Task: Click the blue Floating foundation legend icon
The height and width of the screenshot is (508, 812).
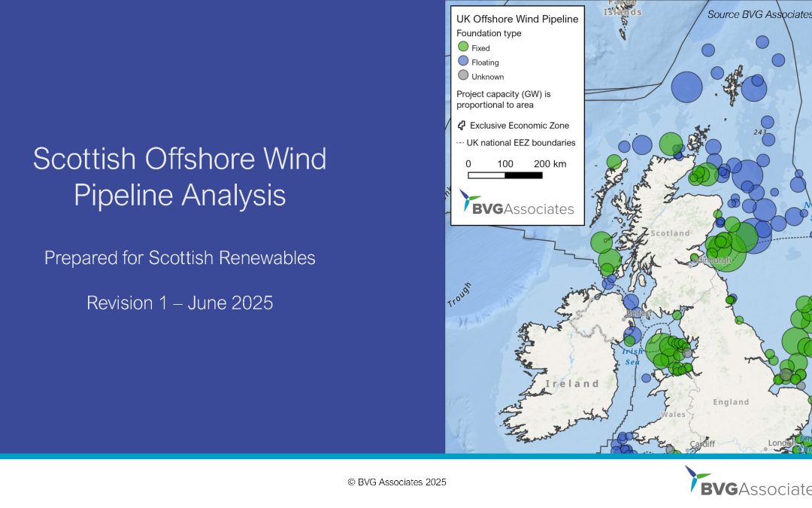Action: 463,61
